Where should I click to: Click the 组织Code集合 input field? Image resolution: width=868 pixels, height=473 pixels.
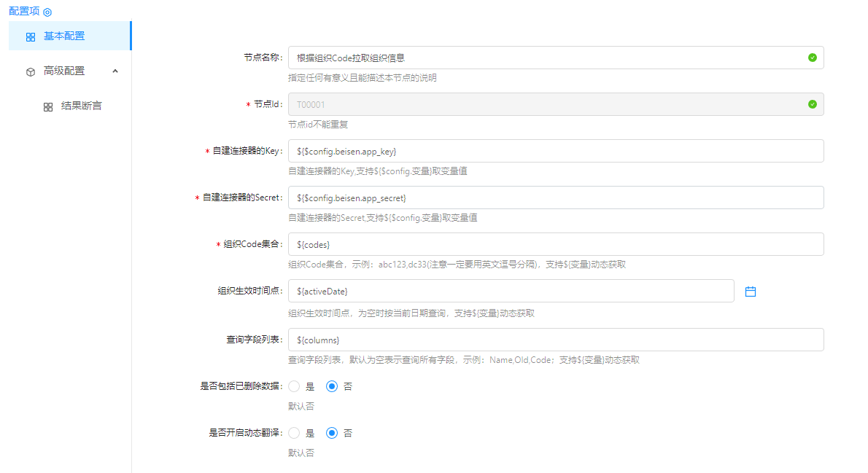tap(554, 244)
